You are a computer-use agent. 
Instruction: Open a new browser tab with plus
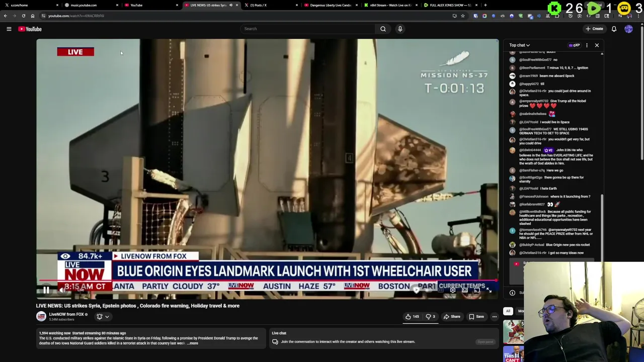tap(486, 5)
